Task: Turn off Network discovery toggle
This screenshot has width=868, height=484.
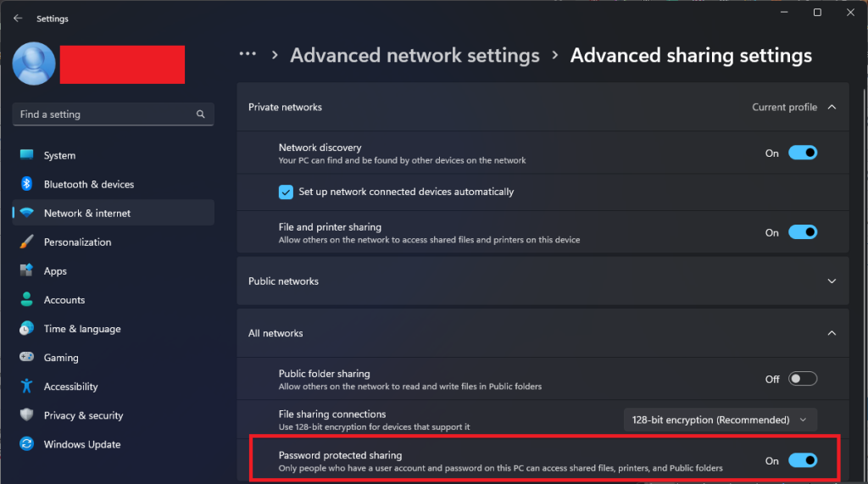Action: 803,153
